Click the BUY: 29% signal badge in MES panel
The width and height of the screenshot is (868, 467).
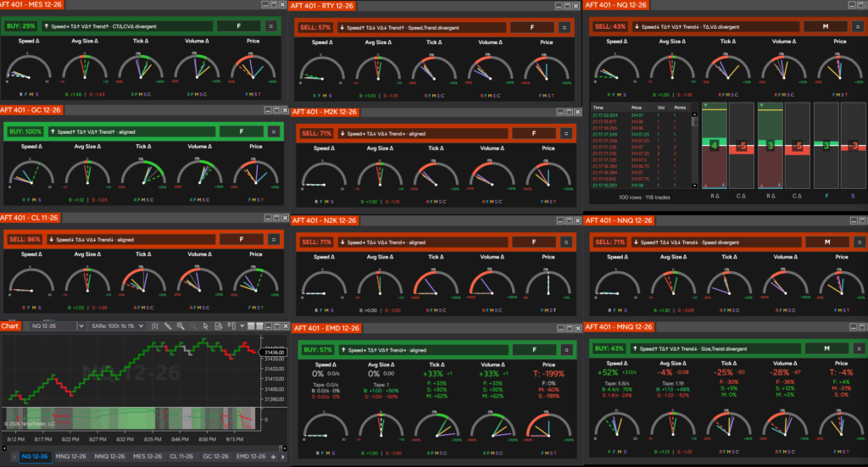21,26
